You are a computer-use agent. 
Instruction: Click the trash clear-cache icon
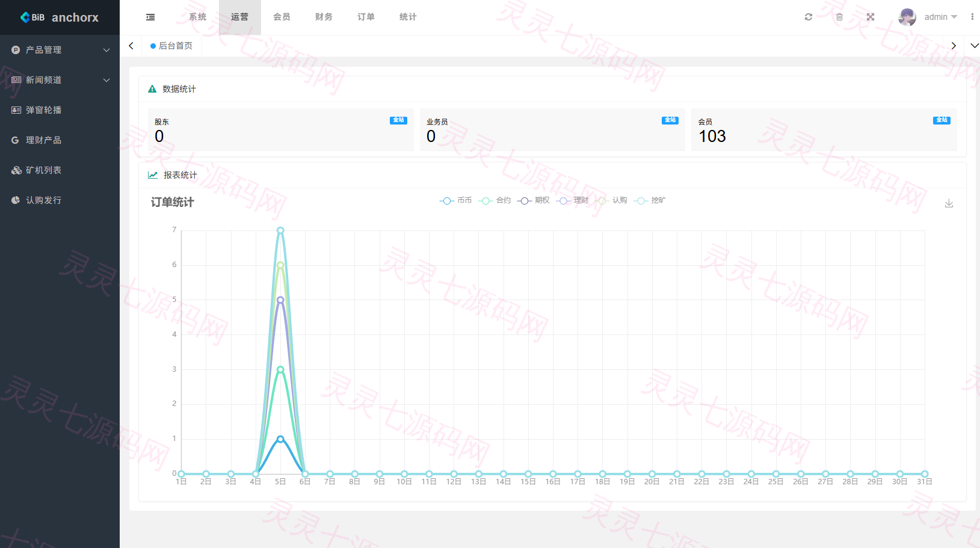(x=839, y=17)
